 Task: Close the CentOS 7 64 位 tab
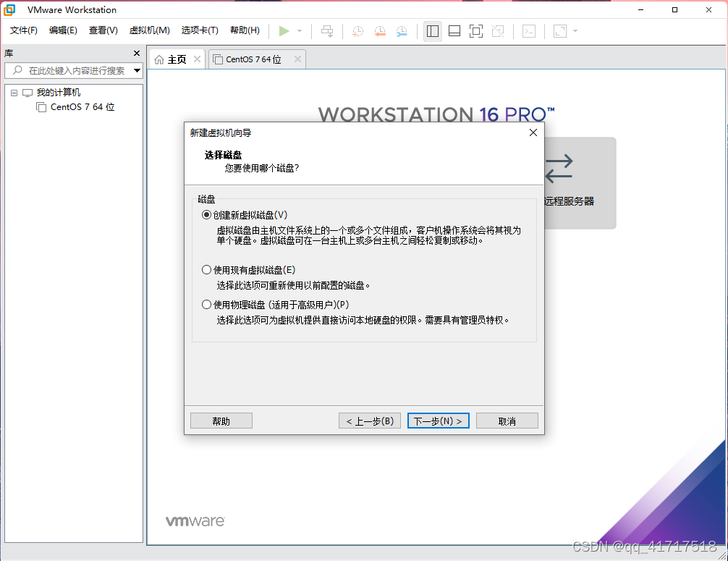pyautogui.click(x=297, y=59)
